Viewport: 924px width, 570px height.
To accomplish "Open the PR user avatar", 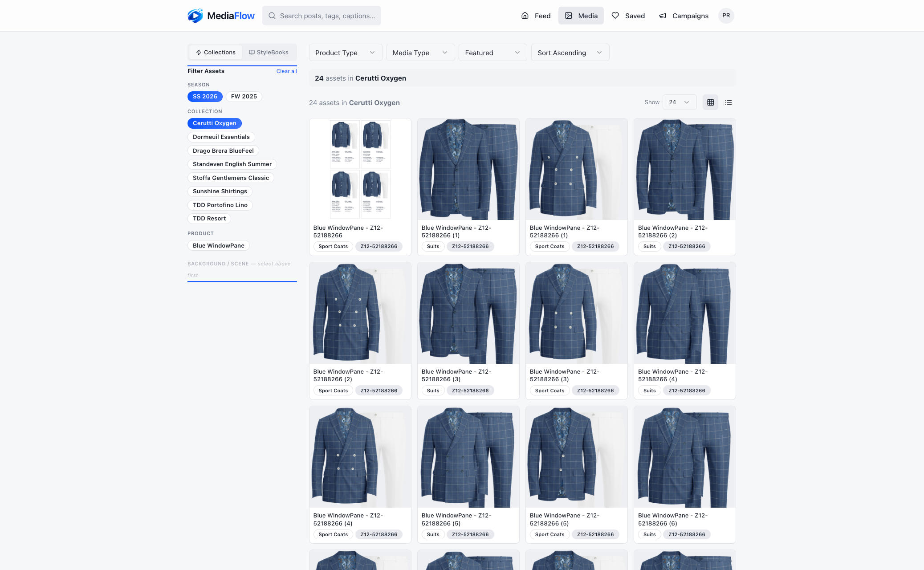I will [726, 16].
